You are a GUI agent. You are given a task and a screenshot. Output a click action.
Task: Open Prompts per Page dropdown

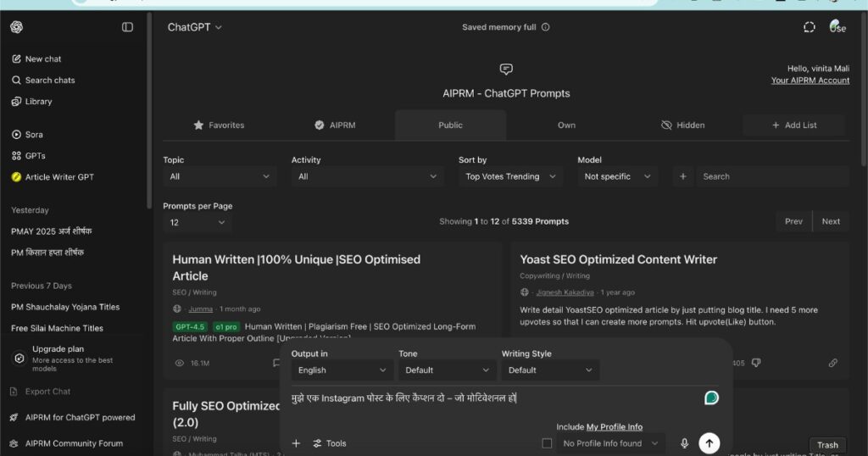(197, 222)
